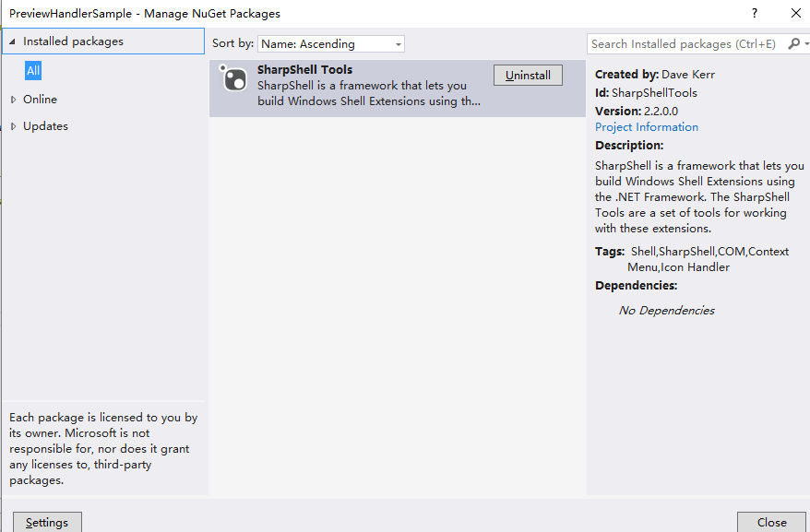The image size is (810, 532).
Task: Click the author name Dave Kerr
Action: (688, 75)
